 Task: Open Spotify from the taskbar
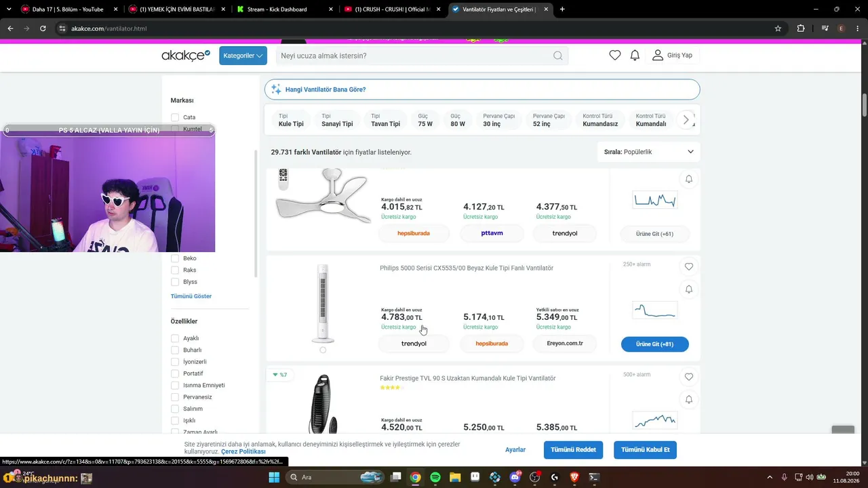(x=435, y=477)
